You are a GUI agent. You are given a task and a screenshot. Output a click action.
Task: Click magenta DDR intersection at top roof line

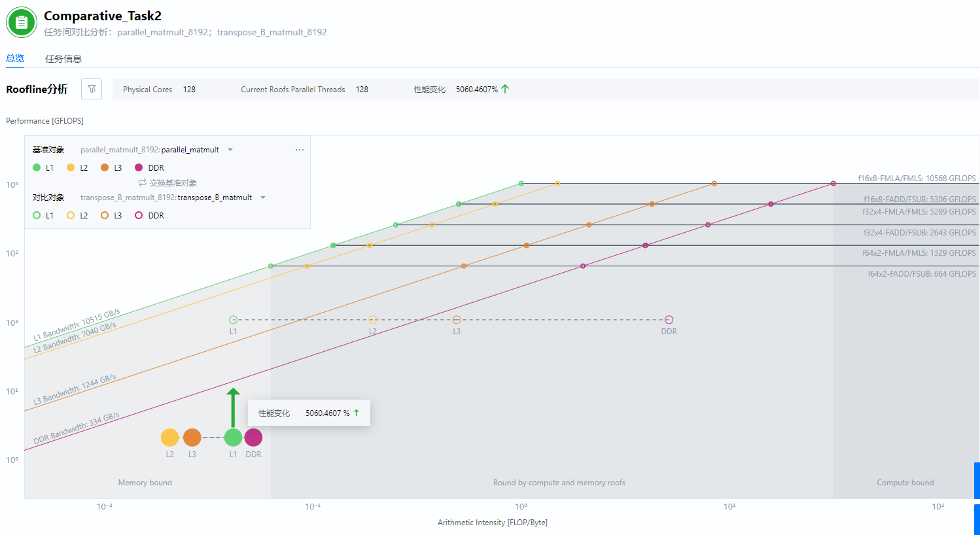[x=833, y=183]
